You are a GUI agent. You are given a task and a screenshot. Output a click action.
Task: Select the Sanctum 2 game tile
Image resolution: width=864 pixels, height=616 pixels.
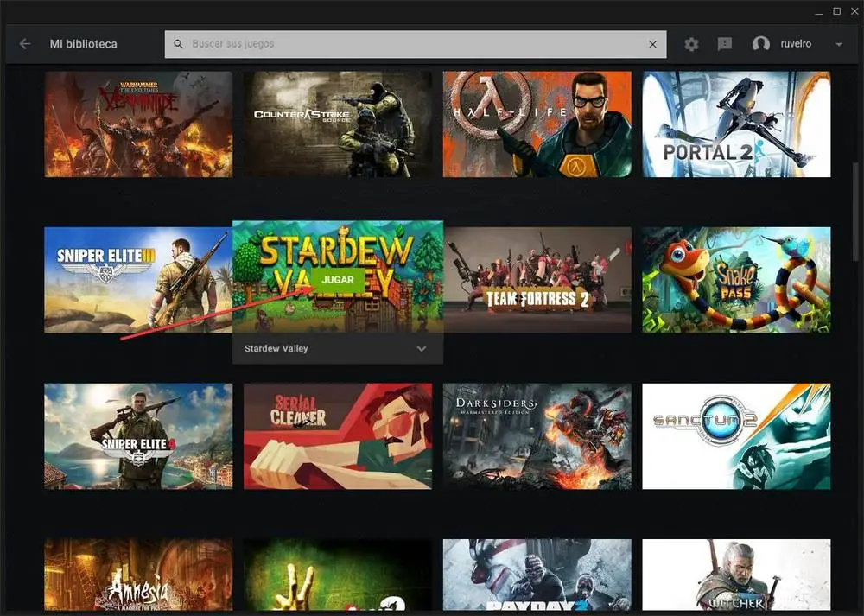[736, 436]
